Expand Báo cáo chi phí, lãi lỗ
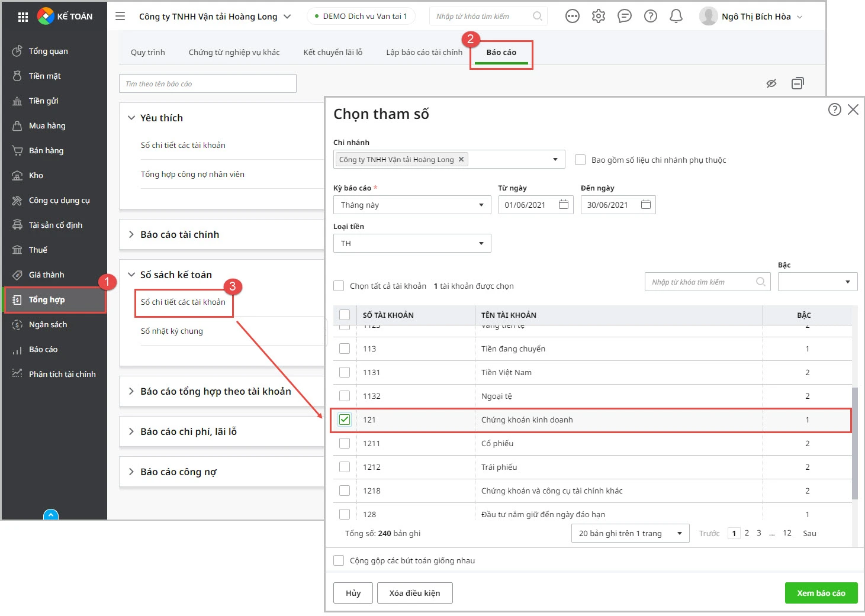Viewport: 865px width, 616px height. 131,431
